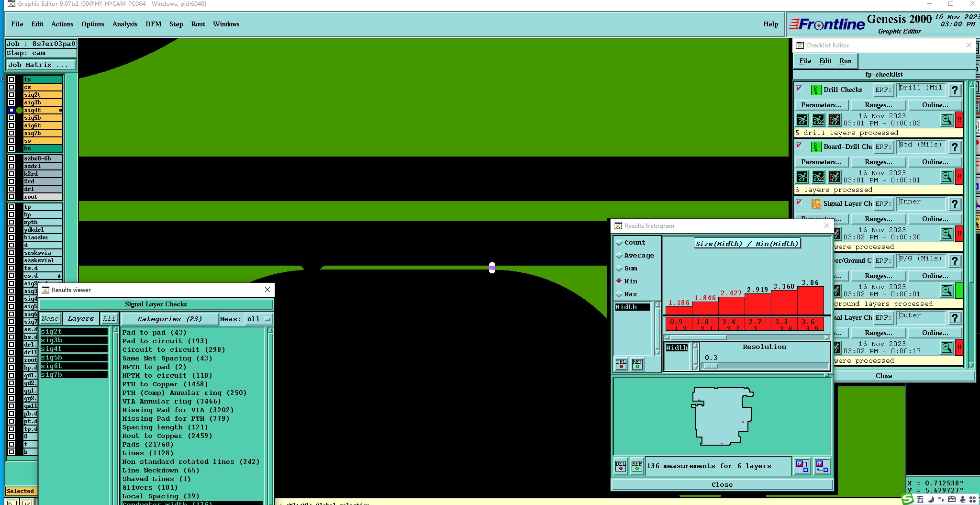Run Board-Drill Checks on selected features icon
The height and width of the screenshot is (505, 980).
819,177
